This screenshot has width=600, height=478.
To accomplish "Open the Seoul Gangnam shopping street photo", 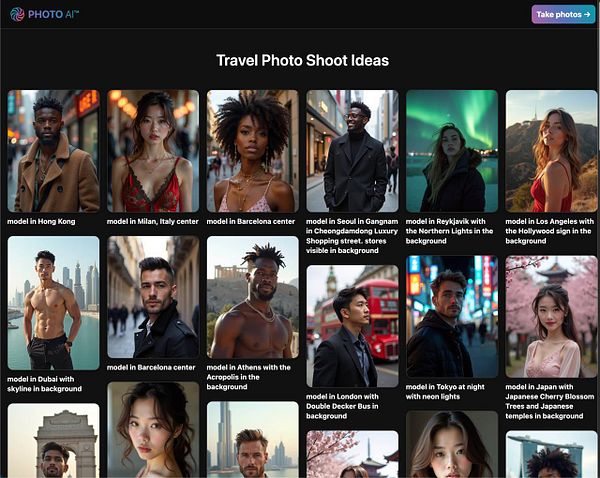I will [x=352, y=151].
